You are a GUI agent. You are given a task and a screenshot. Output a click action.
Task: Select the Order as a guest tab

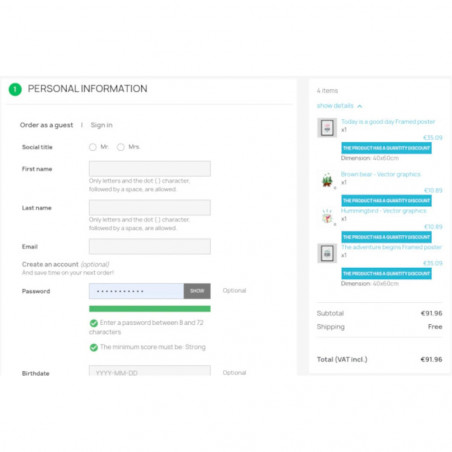click(46, 125)
